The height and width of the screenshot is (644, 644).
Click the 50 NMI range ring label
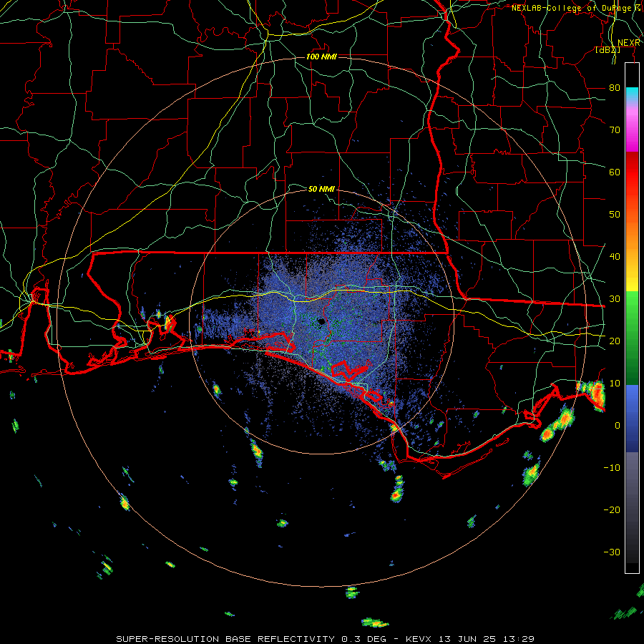(x=321, y=189)
